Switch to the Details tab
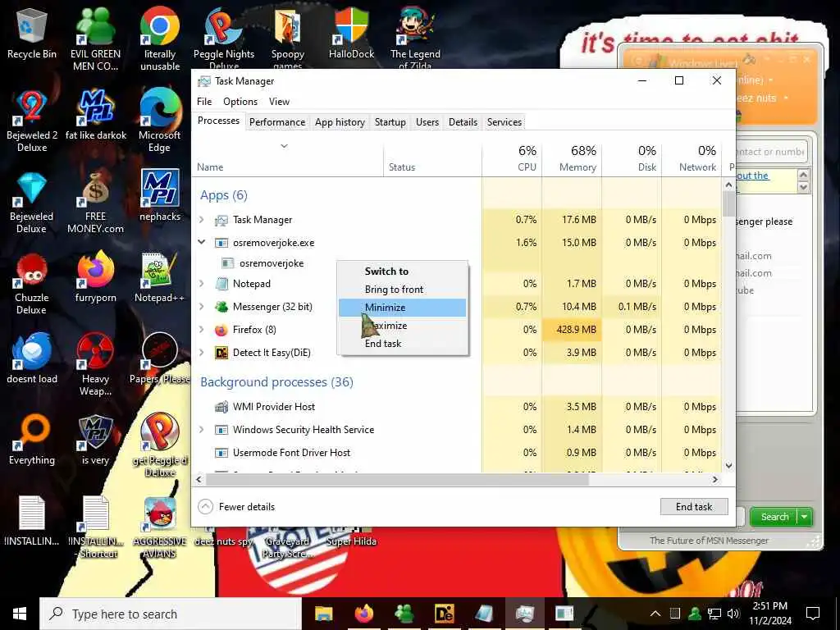Screen dimensions: 840x630 point(463,122)
